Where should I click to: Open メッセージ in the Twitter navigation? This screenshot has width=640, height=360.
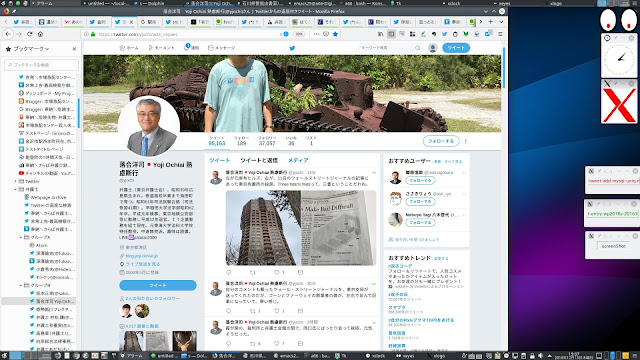coord(222,48)
